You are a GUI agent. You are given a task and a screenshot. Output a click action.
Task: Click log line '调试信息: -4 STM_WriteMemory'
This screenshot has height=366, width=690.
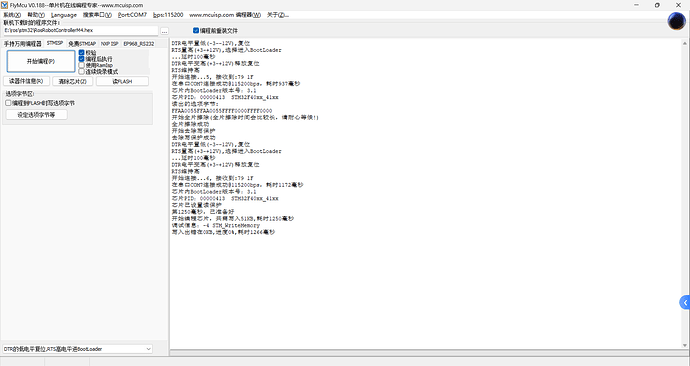(x=216, y=225)
